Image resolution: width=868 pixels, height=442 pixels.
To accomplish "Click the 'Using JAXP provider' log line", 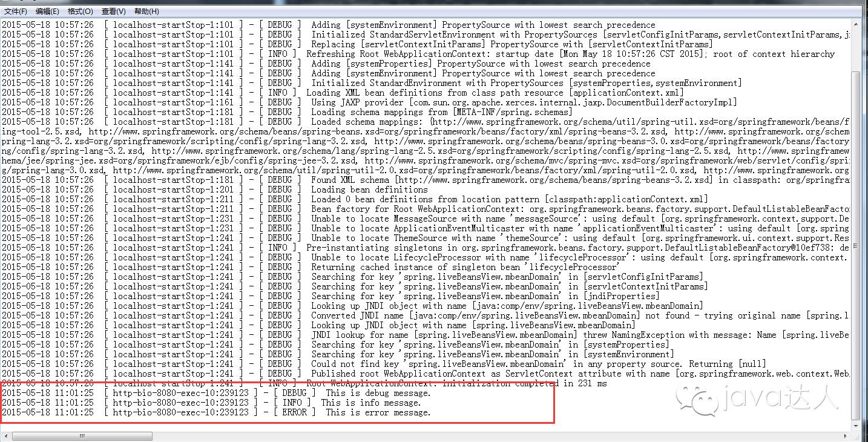I will tap(369, 102).
